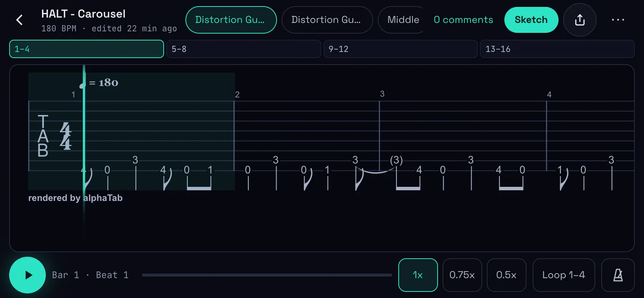Jump to bars 9-12 section

click(401, 49)
